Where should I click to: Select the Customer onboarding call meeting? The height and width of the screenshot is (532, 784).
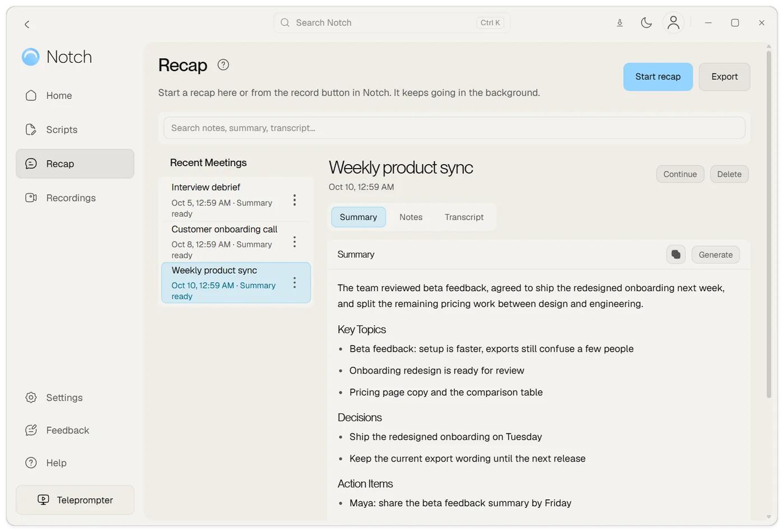(236, 242)
